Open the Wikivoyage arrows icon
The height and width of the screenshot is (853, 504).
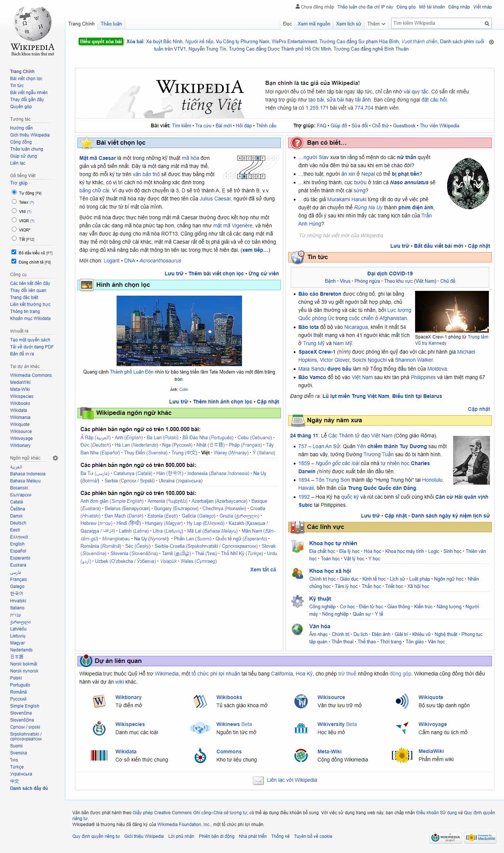coord(402,728)
